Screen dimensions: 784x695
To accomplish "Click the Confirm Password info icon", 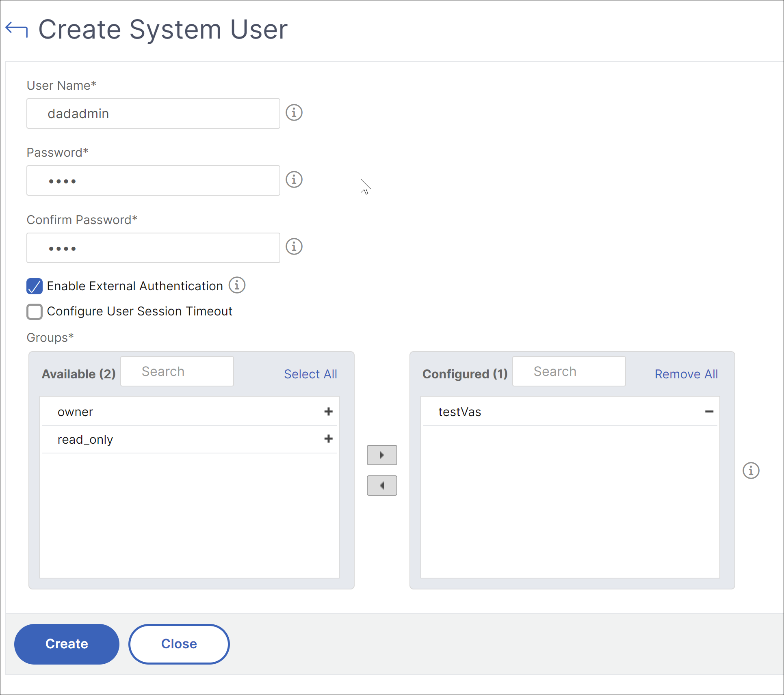I will (x=293, y=247).
